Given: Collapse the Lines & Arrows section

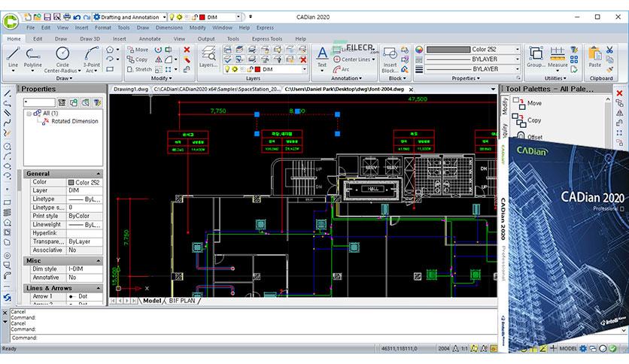Looking at the screenshot, I should click(99, 288).
